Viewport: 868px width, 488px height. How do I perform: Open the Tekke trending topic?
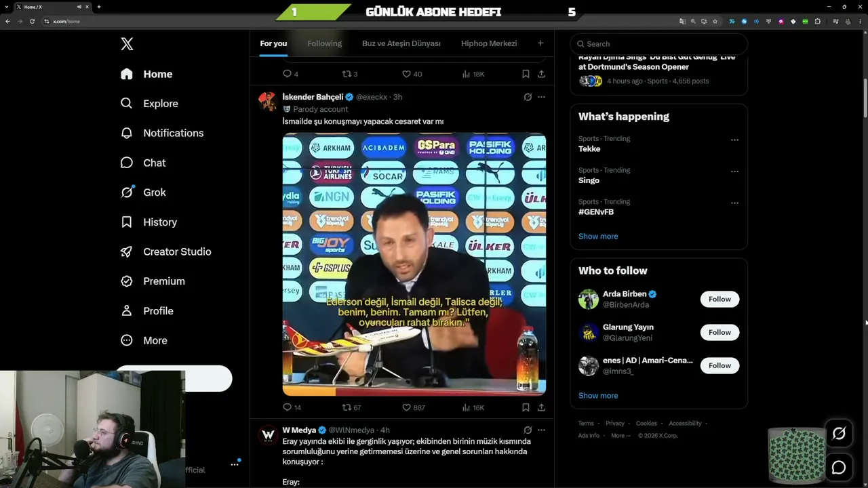589,149
